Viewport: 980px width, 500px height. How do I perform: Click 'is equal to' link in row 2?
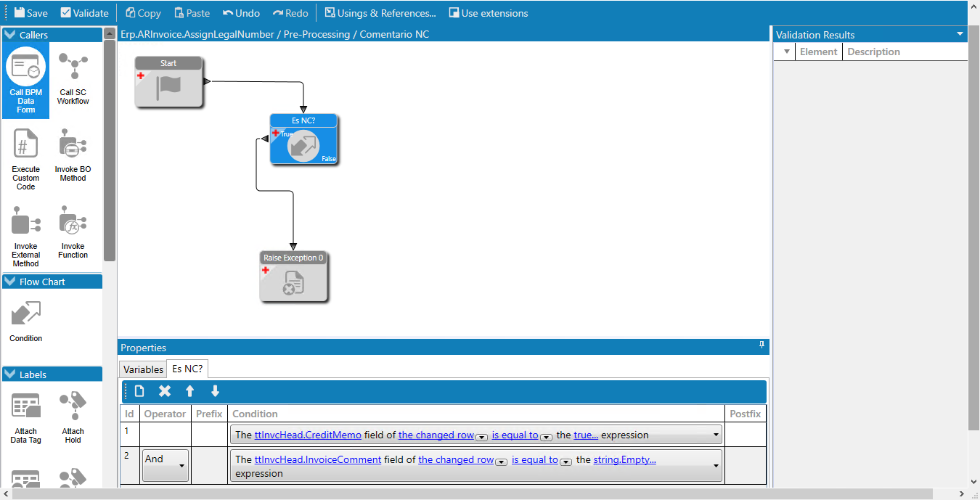(535, 459)
